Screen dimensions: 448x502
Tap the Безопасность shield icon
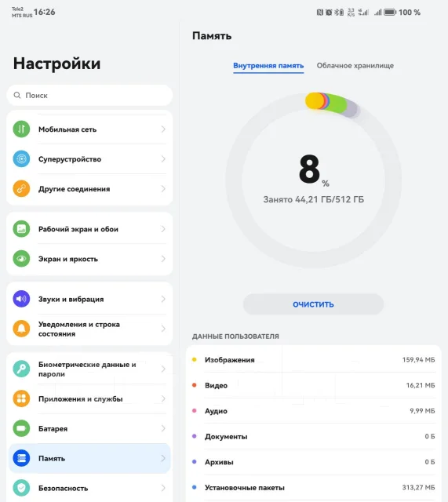[21, 488]
